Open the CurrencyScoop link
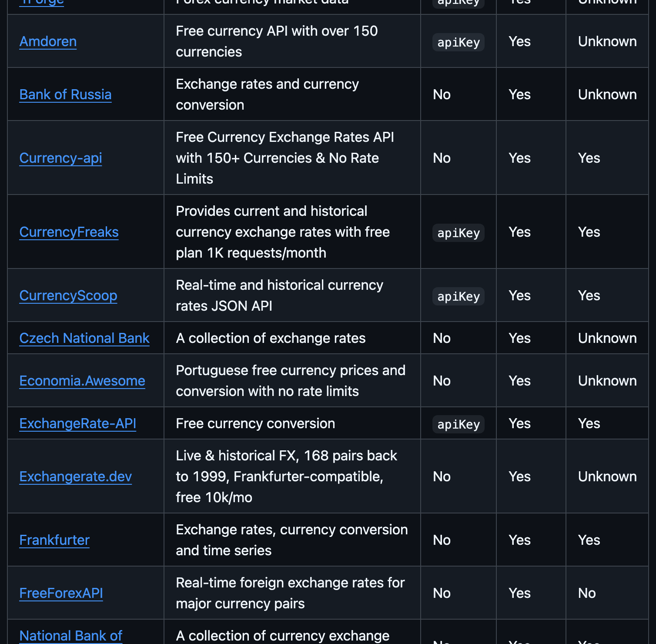656x644 pixels. pyautogui.click(x=68, y=295)
